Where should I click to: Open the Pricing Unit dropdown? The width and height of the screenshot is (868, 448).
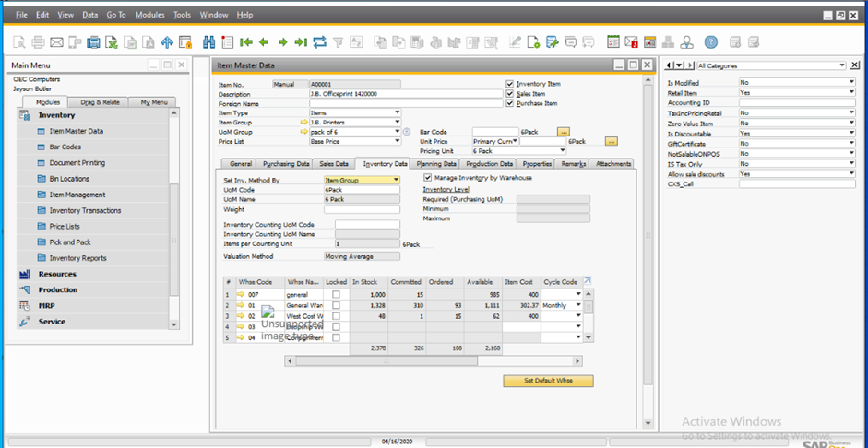[x=563, y=150]
